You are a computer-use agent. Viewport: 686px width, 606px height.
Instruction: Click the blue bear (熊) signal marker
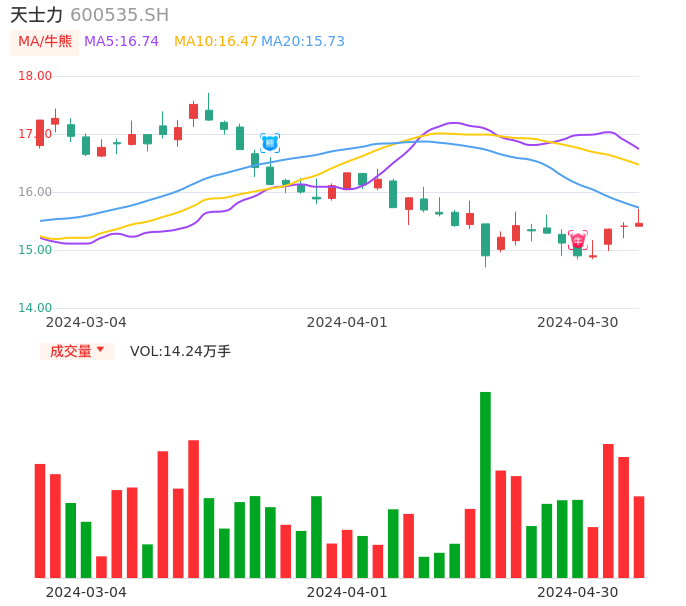[270, 143]
